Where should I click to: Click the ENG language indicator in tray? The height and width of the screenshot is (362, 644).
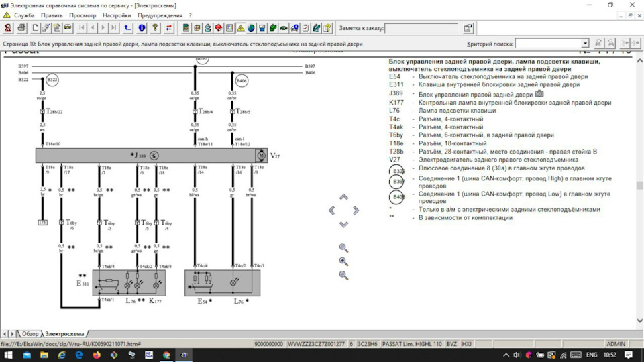coord(592,355)
